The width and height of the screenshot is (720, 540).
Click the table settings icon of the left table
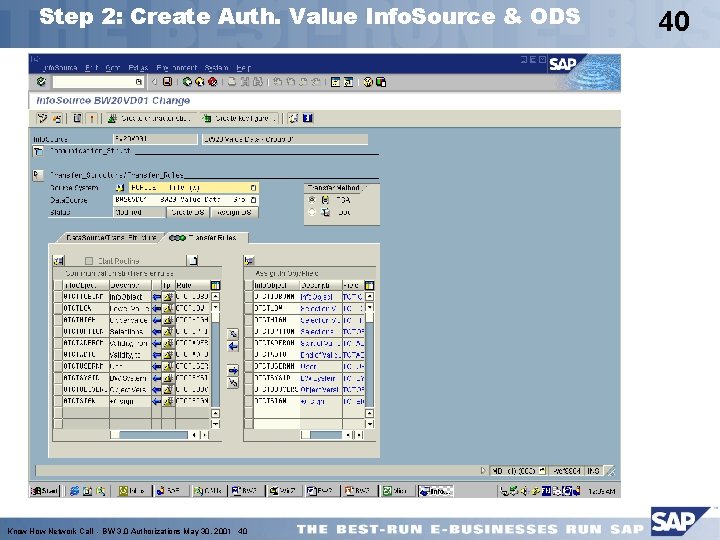pyautogui.click(x=215, y=285)
